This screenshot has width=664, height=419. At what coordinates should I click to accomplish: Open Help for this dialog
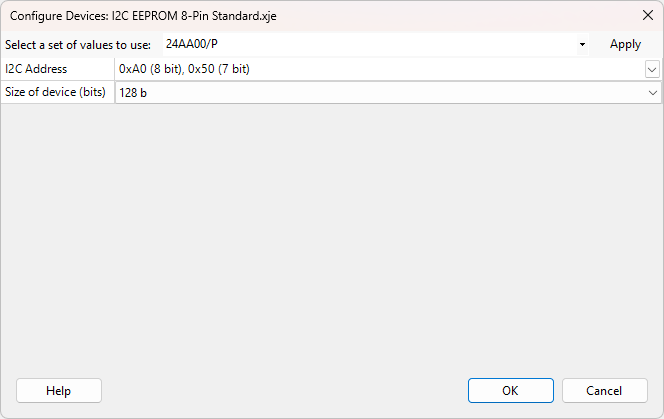58,391
